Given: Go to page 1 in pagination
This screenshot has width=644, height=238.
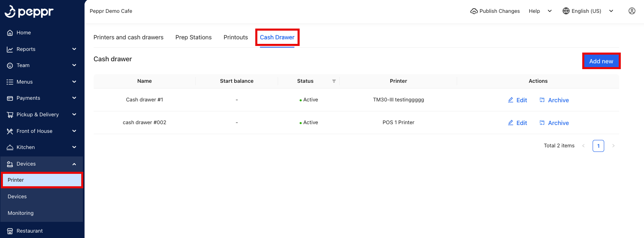Looking at the screenshot, I should tap(598, 146).
